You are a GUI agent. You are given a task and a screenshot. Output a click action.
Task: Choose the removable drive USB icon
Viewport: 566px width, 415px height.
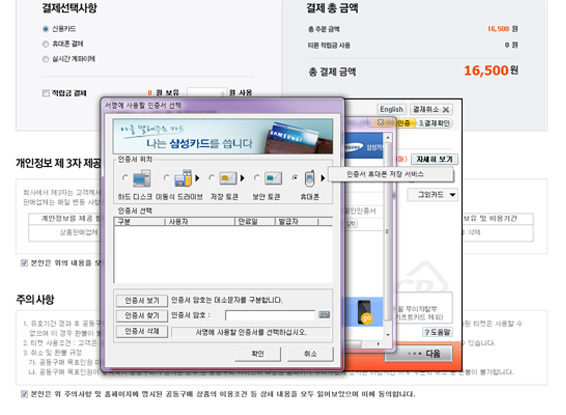[x=183, y=178]
